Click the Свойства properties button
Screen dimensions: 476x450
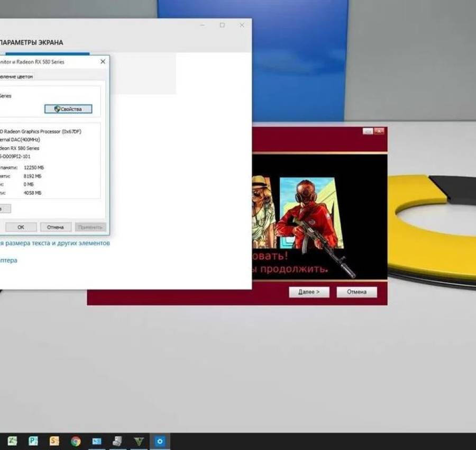click(x=68, y=109)
